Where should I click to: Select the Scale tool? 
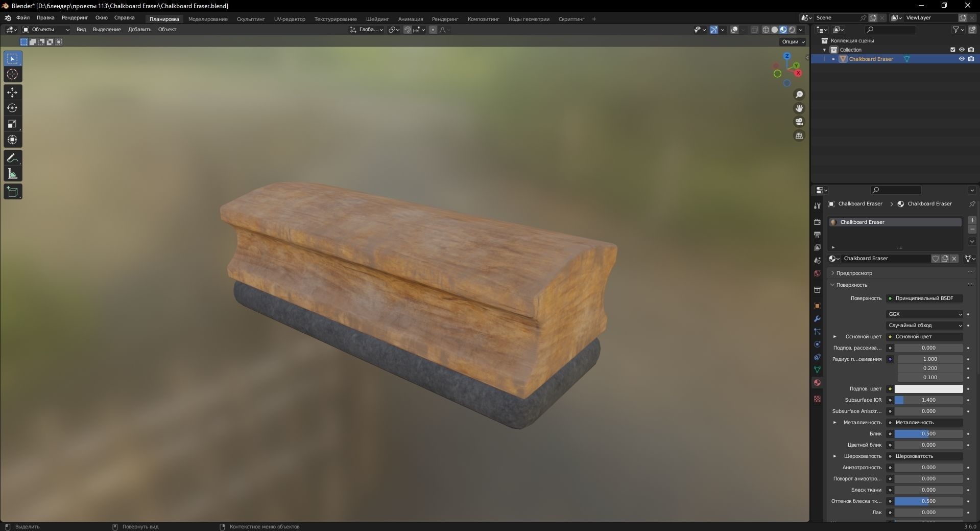click(x=12, y=124)
